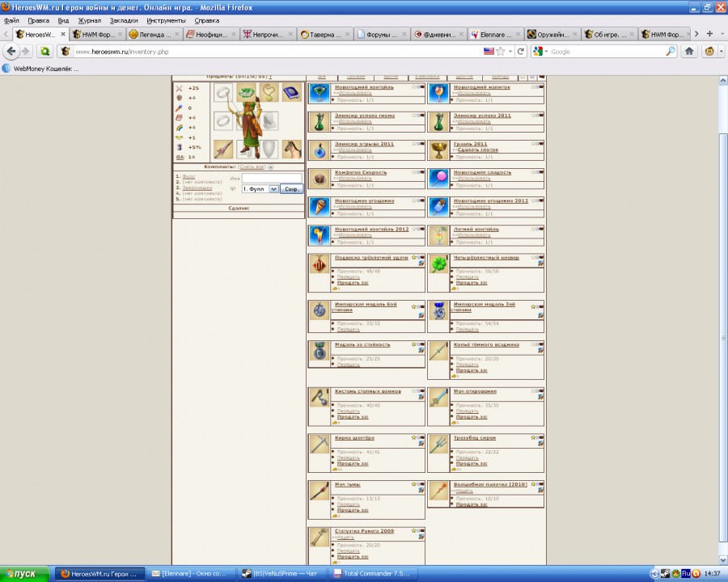Open the Файл menu
The height and width of the screenshot is (582, 728).
pyautogui.click(x=11, y=20)
